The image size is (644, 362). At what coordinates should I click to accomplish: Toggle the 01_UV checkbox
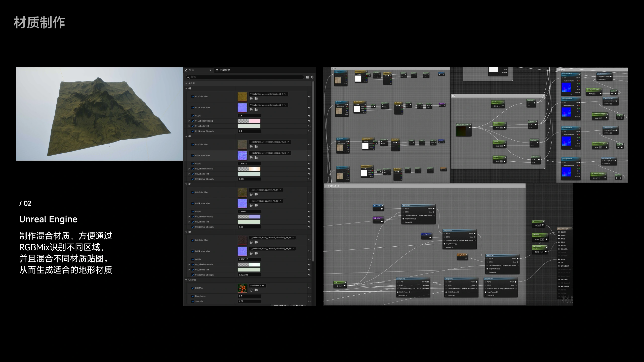(x=193, y=116)
